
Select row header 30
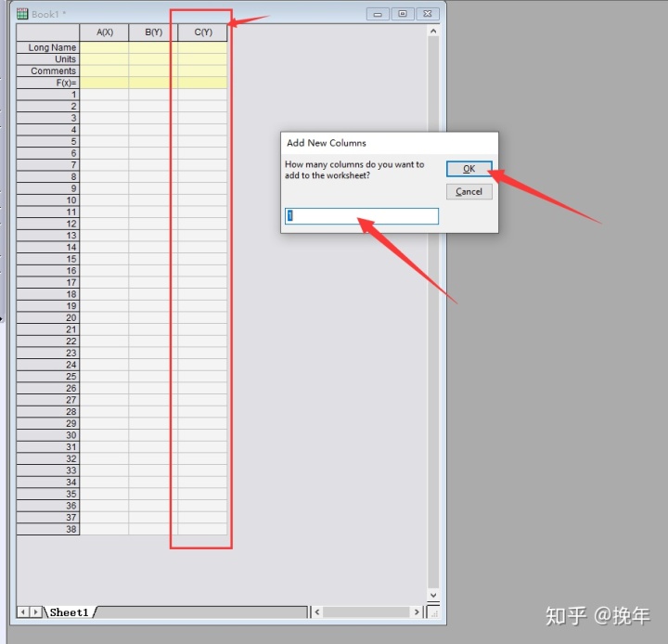(x=47, y=435)
